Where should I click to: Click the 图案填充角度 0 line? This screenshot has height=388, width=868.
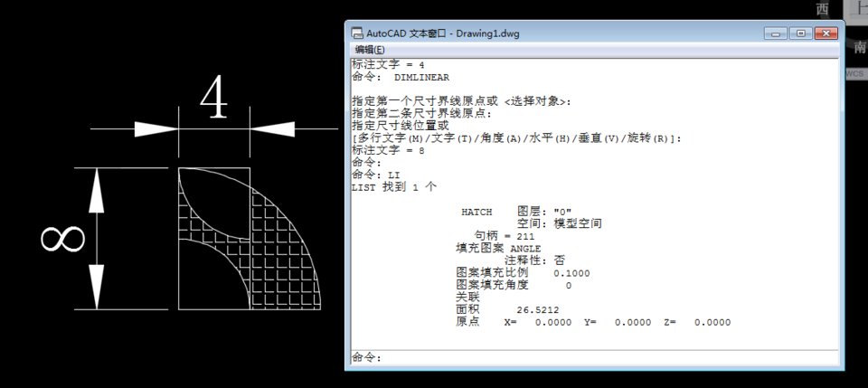(x=514, y=286)
